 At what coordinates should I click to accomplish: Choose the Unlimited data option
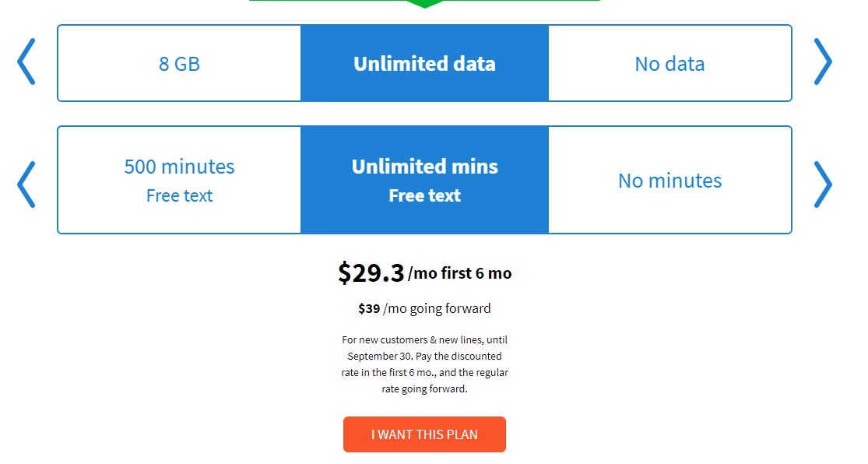(424, 63)
